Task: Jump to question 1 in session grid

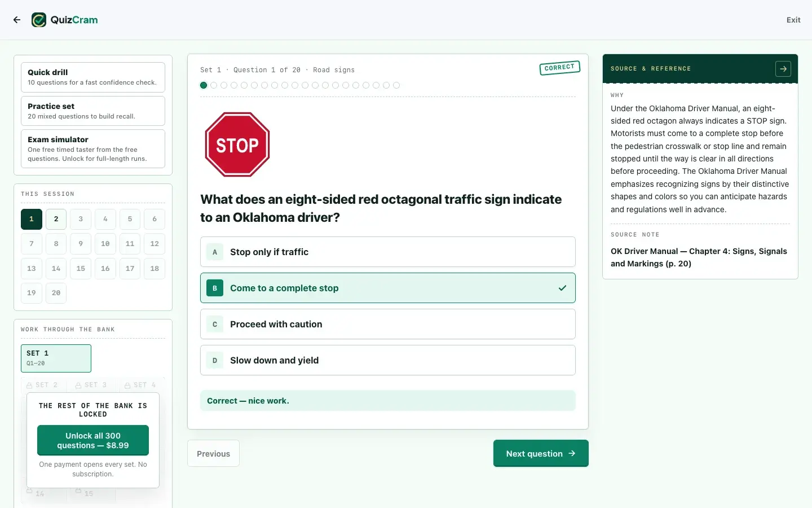Action: (32, 219)
